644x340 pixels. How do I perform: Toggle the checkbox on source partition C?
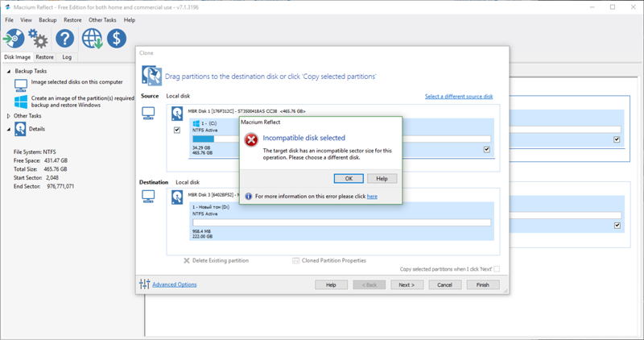click(487, 150)
